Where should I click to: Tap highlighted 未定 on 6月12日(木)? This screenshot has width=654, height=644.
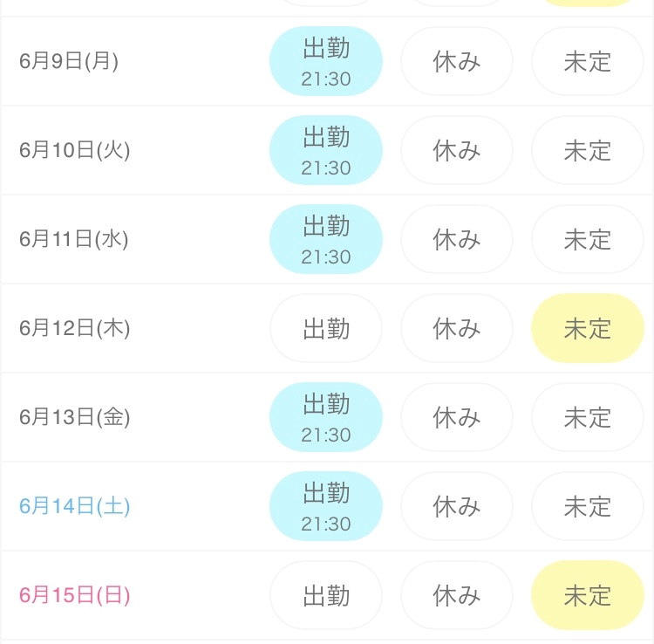coord(588,328)
